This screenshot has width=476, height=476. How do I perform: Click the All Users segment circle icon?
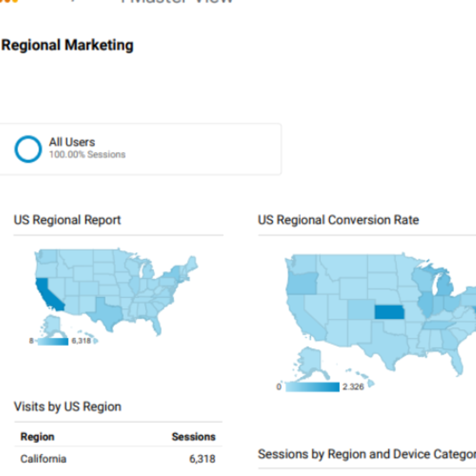(x=28, y=149)
